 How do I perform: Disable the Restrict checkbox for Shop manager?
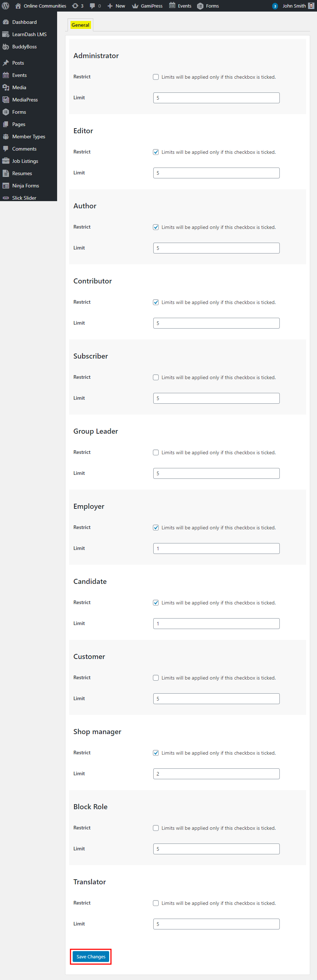(156, 753)
